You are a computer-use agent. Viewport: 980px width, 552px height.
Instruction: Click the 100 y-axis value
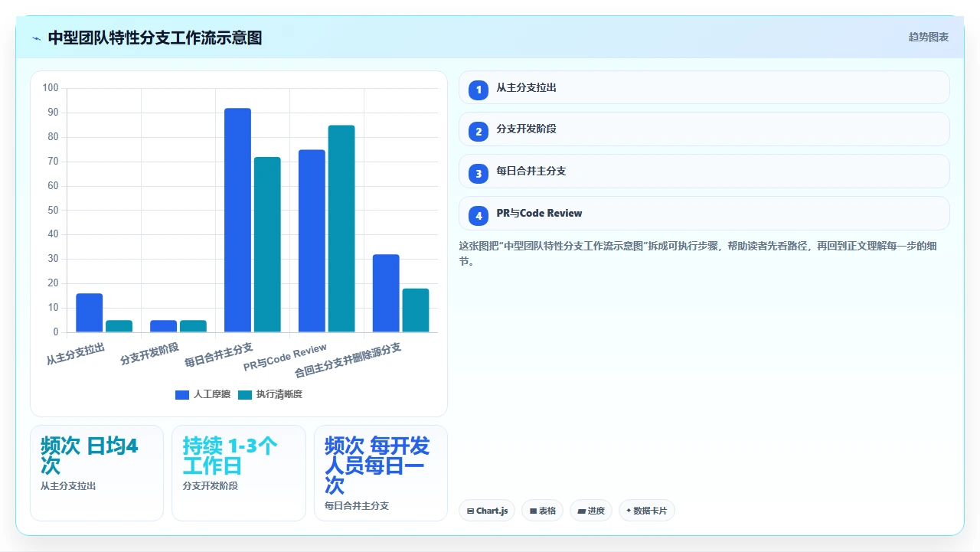[x=51, y=88]
